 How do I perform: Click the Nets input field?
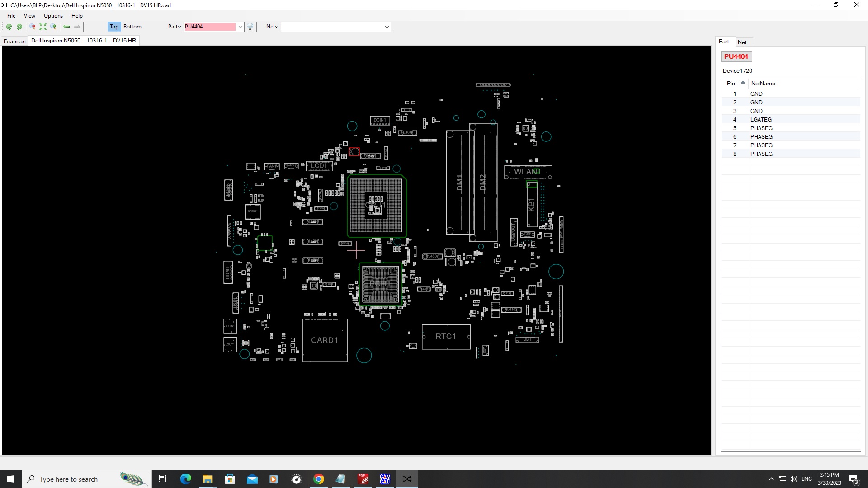pyautogui.click(x=332, y=27)
